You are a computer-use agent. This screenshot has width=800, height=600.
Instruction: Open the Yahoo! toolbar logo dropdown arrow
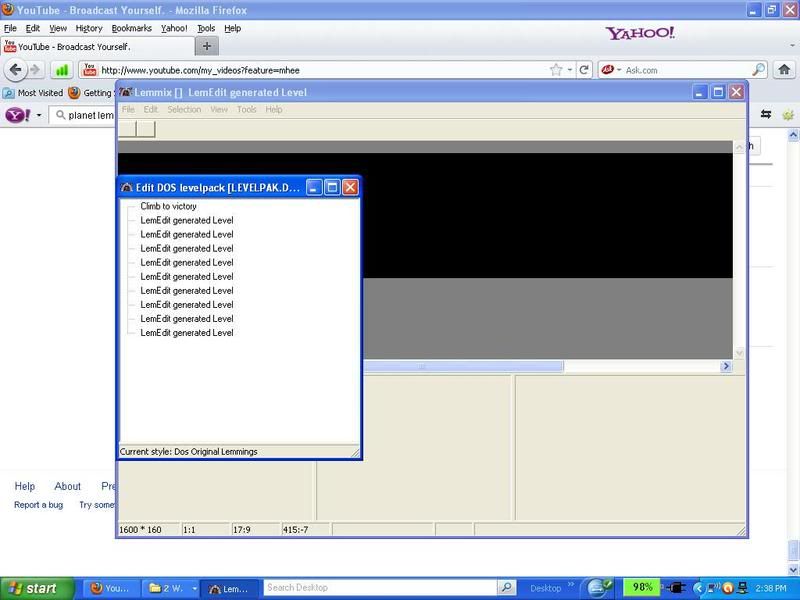click(39, 115)
